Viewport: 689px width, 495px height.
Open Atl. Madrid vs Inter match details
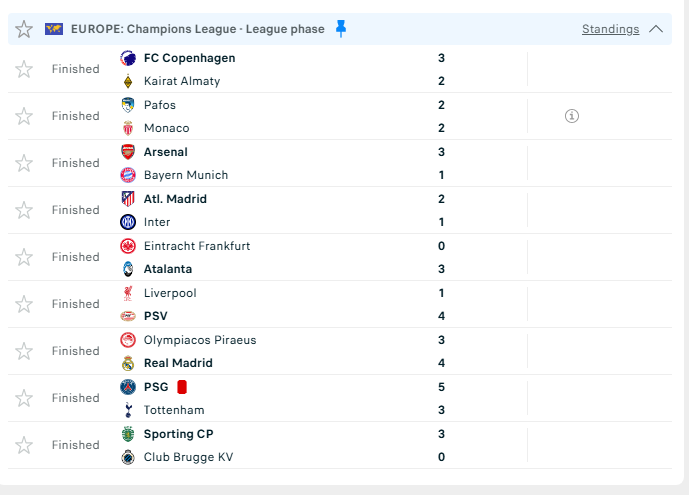pos(300,210)
